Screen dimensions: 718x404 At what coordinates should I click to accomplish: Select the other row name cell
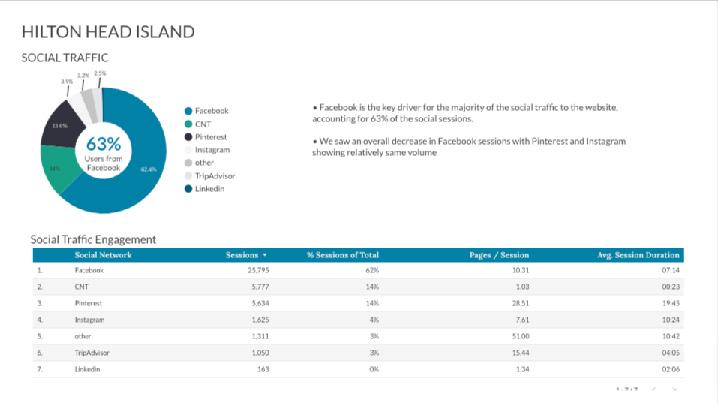(x=83, y=336)
